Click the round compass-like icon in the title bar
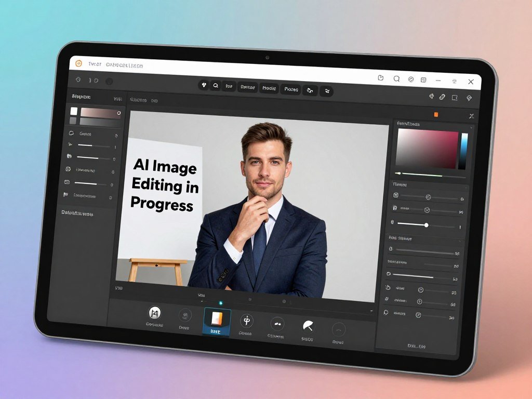This screenshot has height=399, width=532. point(410,79)
